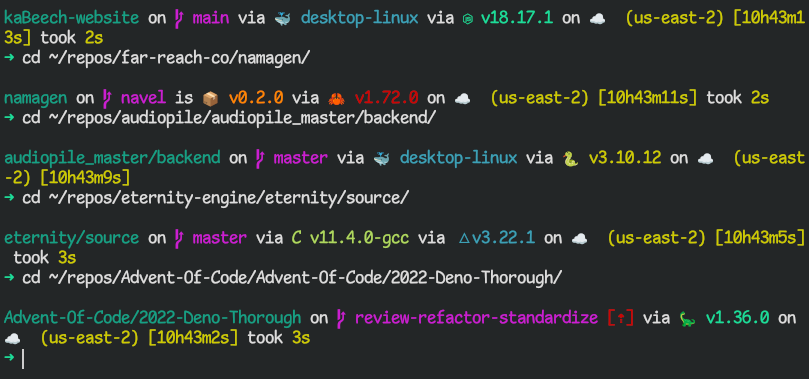Click master branch in eternity/source prompt

pyautogui.click(x=220, y=238)
